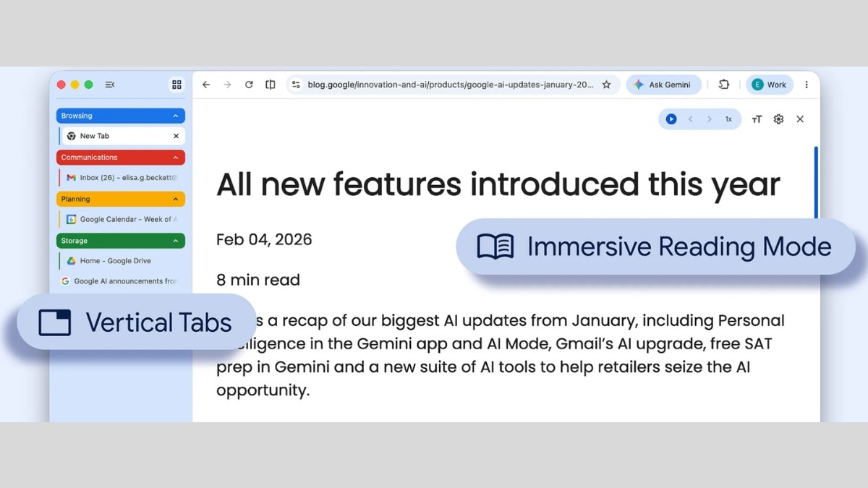The width and height of the screenshot is (868, 488).
Task: Open the text size options in reading mode
Action: point(756,119)
